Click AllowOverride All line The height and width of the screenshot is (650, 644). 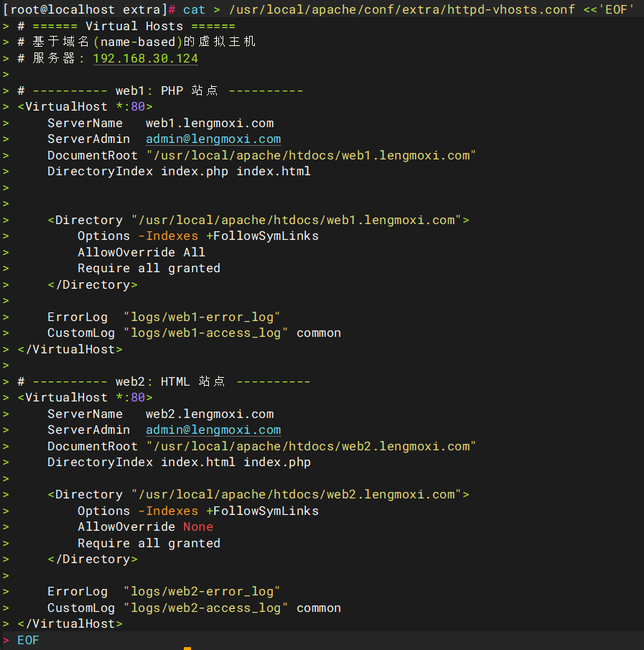(141, 252)
